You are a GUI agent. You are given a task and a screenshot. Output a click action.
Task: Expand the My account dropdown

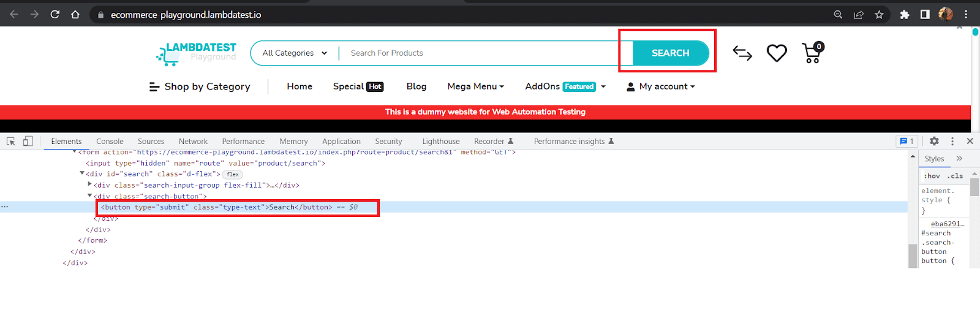tap(661, 86)
